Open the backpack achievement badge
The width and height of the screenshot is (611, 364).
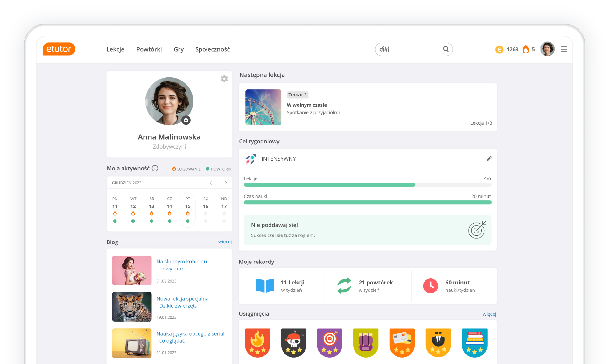click(x=366, y=343)
